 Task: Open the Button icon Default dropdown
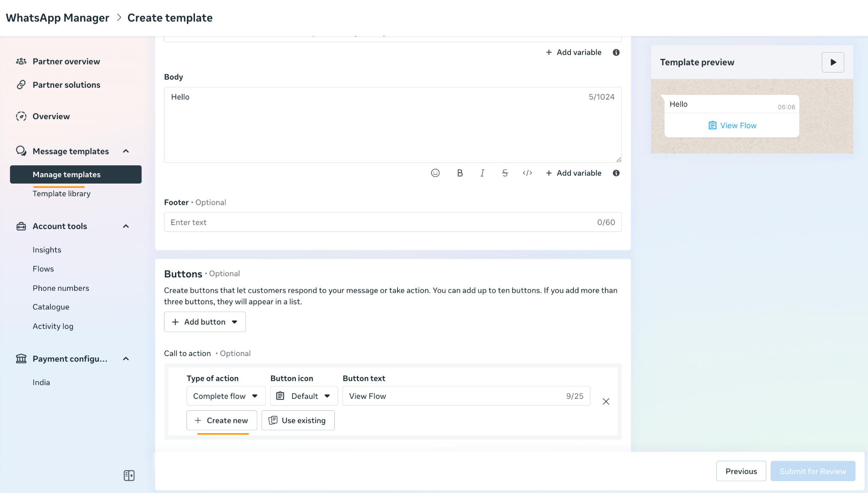pyautogui.click(x=304, y=396)
